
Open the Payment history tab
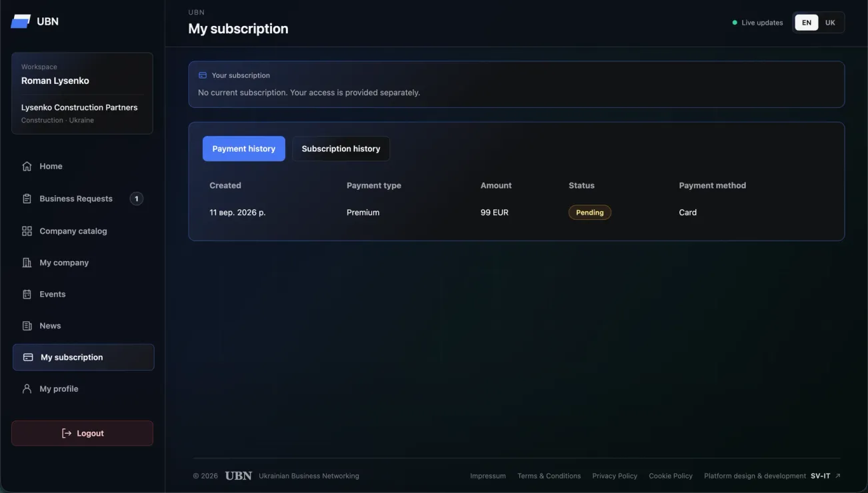coord(244,149)
